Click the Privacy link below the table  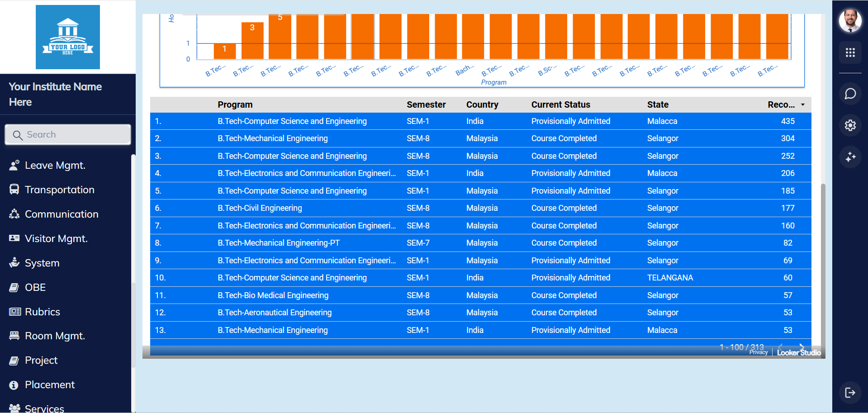pos(758,352)
